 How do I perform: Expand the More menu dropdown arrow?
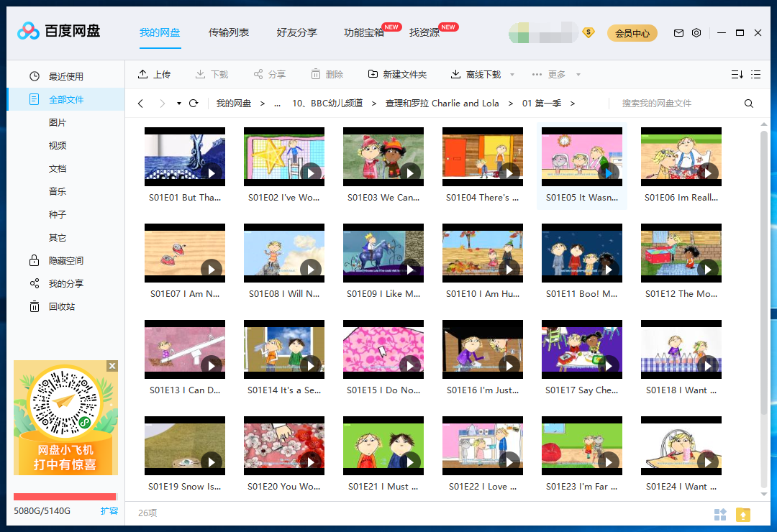click(578, 75)
